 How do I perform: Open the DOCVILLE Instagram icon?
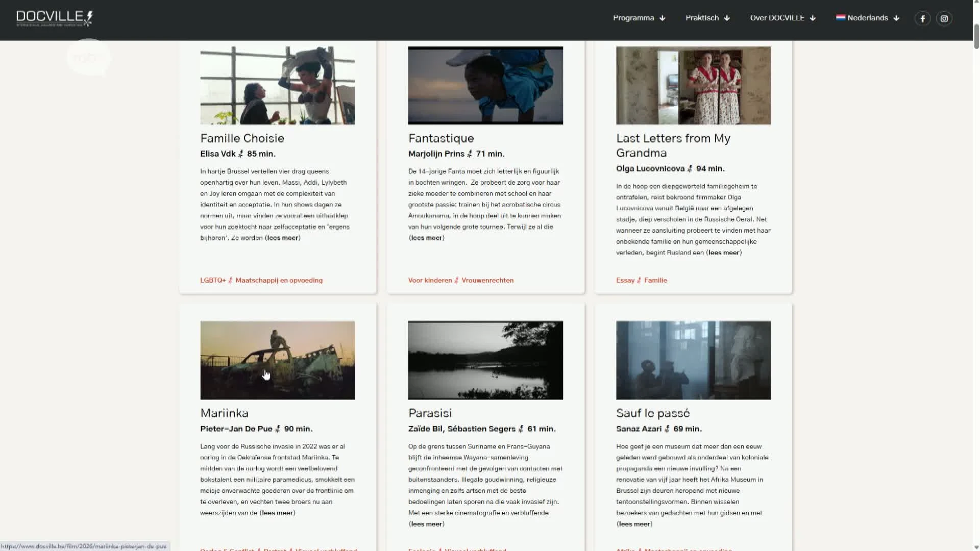pyautogui.click(x=944, y=18)
